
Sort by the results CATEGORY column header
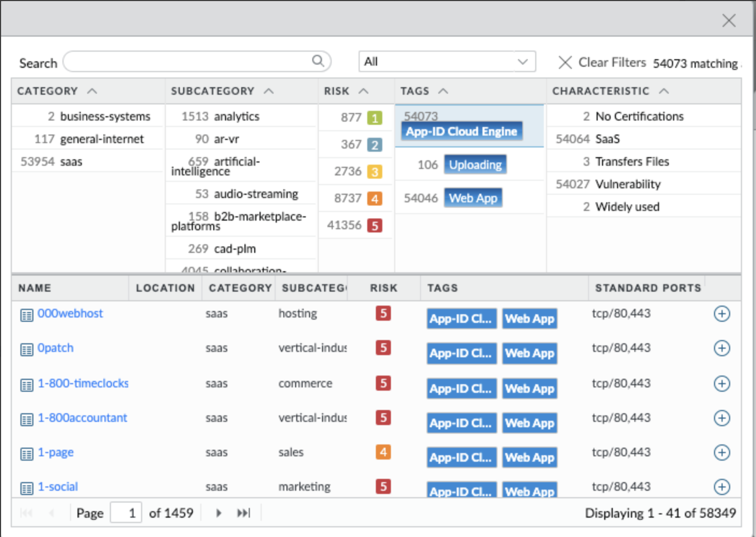click(x=240, y=288)
